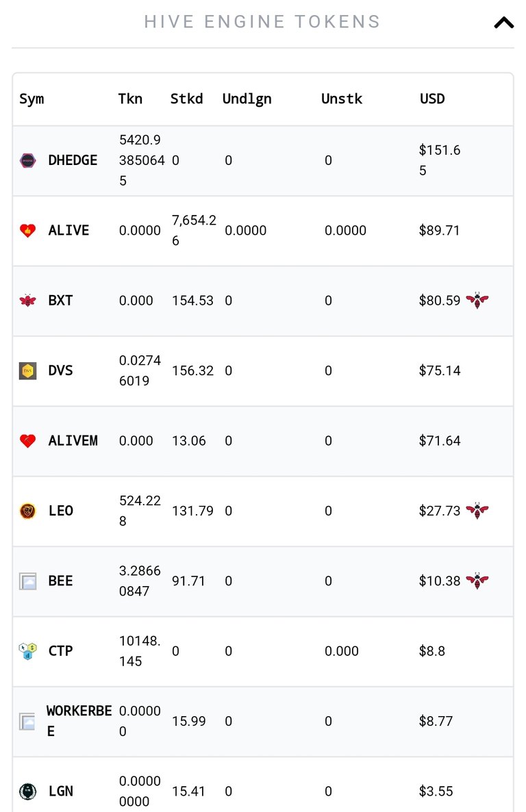Click the DVS token icon
Image resolution: width=526 pixels, height=812 pixels.
click(28, 371)
